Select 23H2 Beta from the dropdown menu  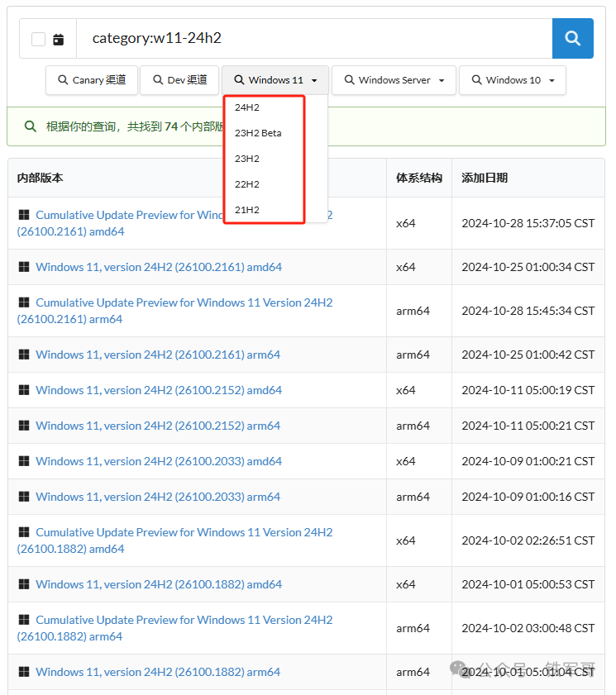tap(258, 133)
